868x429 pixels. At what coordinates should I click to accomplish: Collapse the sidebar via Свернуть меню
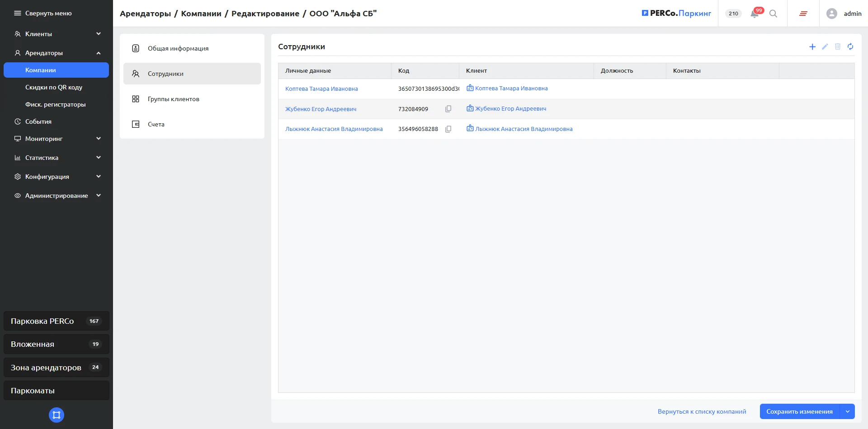43,14
